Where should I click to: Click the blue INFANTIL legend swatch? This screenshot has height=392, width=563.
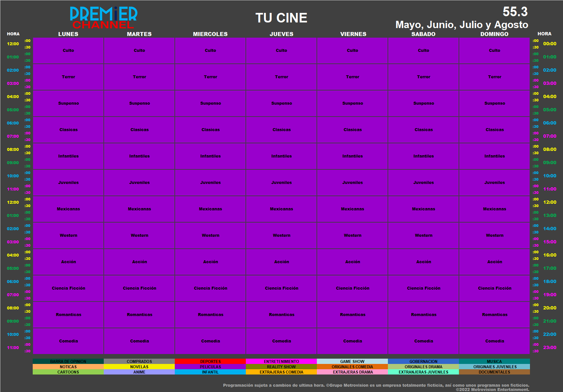click(210, 372)
